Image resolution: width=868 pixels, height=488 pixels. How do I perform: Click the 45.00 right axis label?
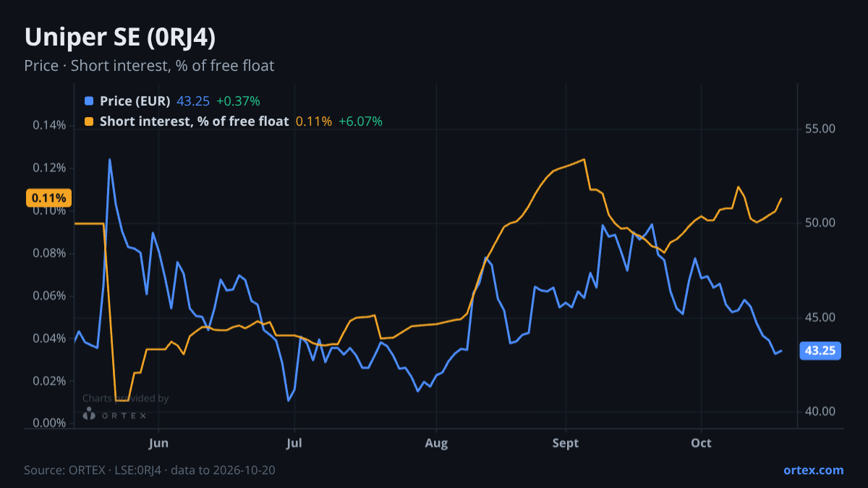820,317
